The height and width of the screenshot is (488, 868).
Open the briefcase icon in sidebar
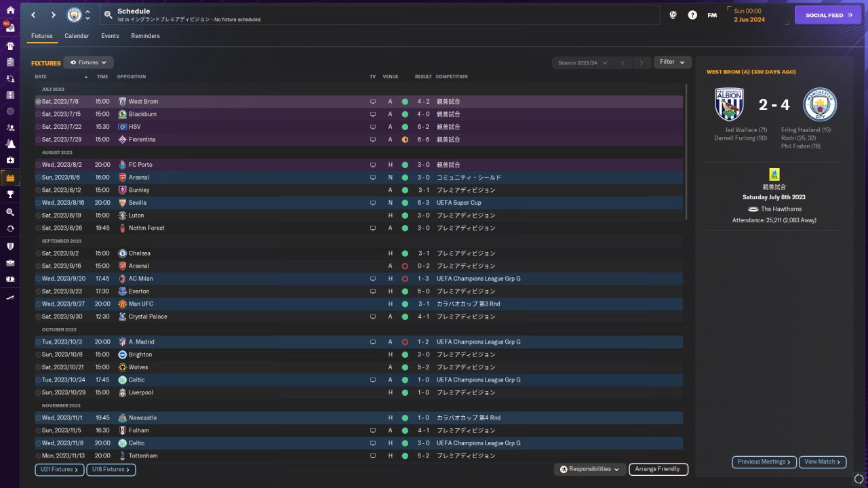(9, 262)
